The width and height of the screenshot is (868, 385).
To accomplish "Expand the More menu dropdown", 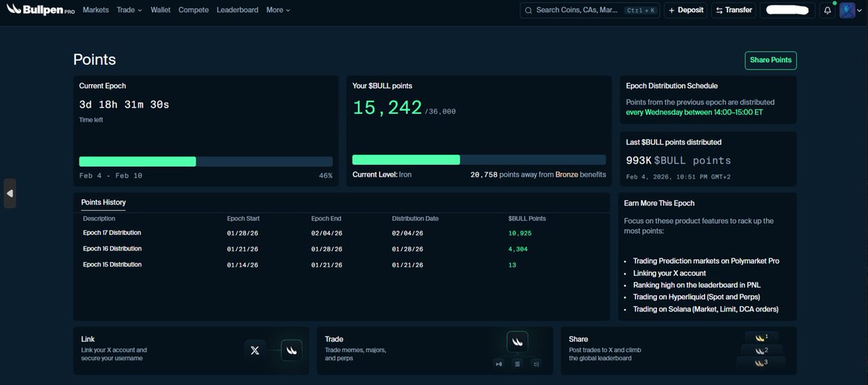I will [x=278, y=10].
